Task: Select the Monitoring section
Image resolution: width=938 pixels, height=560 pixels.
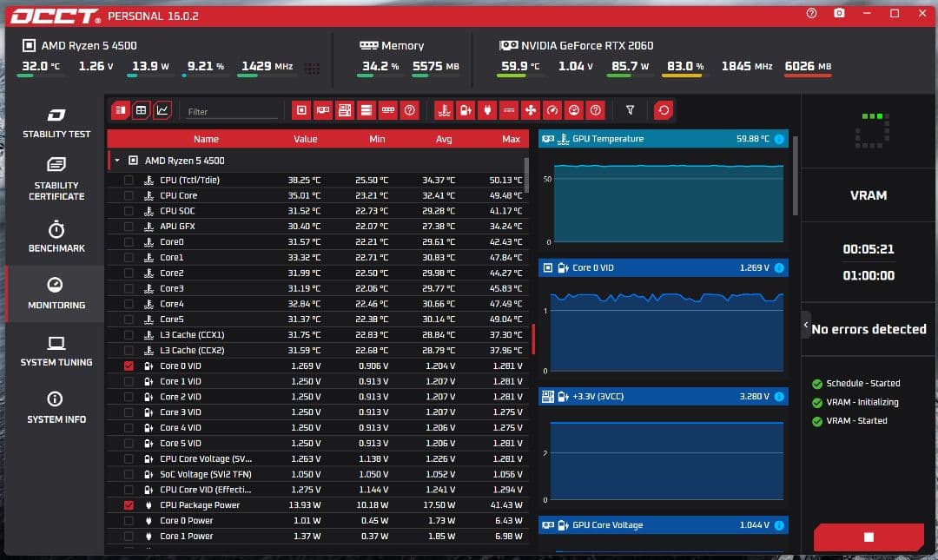Action: [56, 293]
